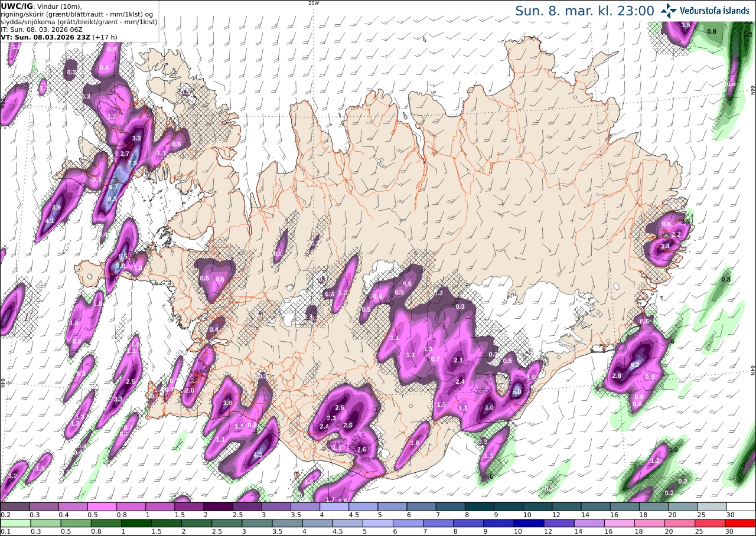Pick the 0.2 swatch in the purple snow legend
This screenshot has width=756, height=536.
[x=15, y=506]
